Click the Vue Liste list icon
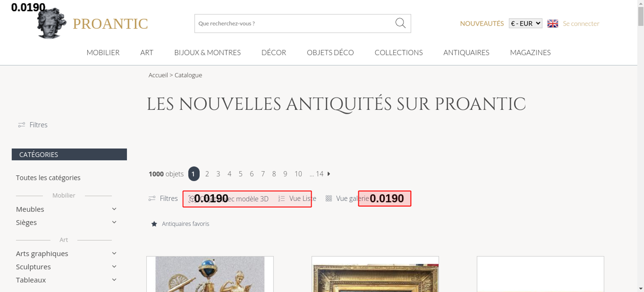The height and width of the screenshot is (292, 644). coord(281,199)
